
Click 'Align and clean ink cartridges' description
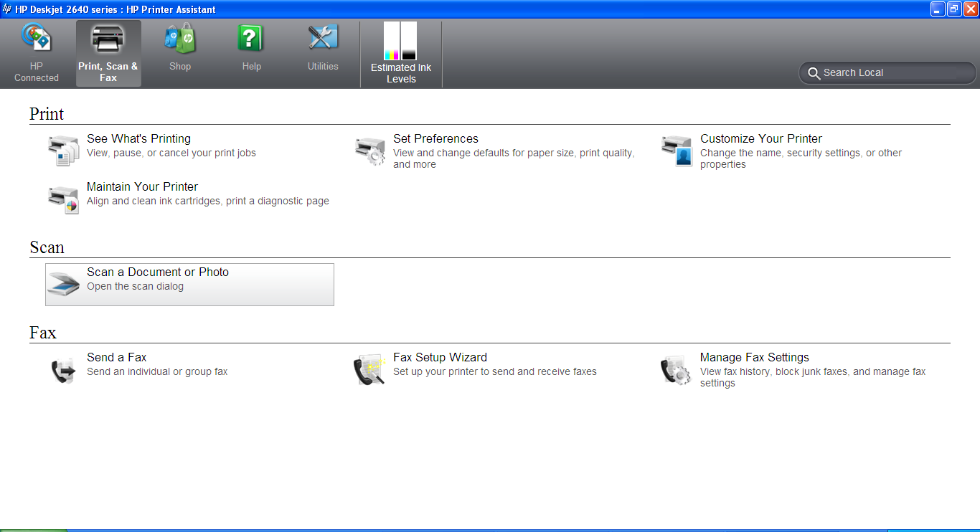point(208,201)
